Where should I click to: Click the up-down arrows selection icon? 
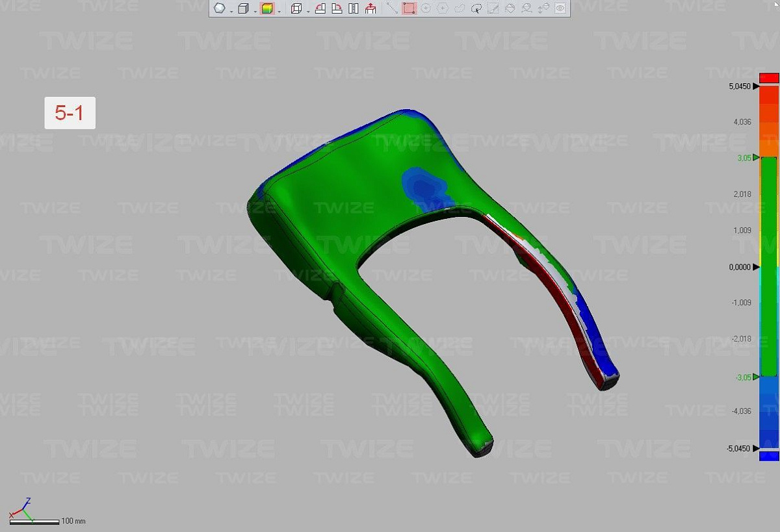click(544, 8)
